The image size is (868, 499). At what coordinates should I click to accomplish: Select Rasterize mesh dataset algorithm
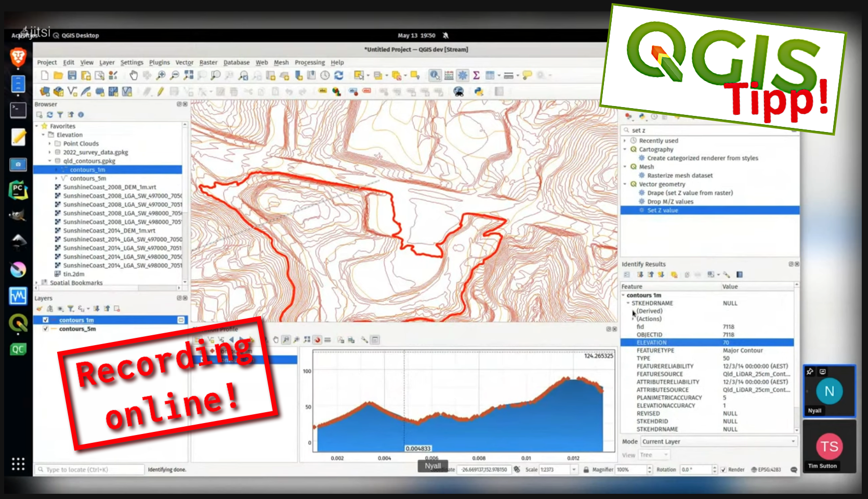[x=680, y=176]
